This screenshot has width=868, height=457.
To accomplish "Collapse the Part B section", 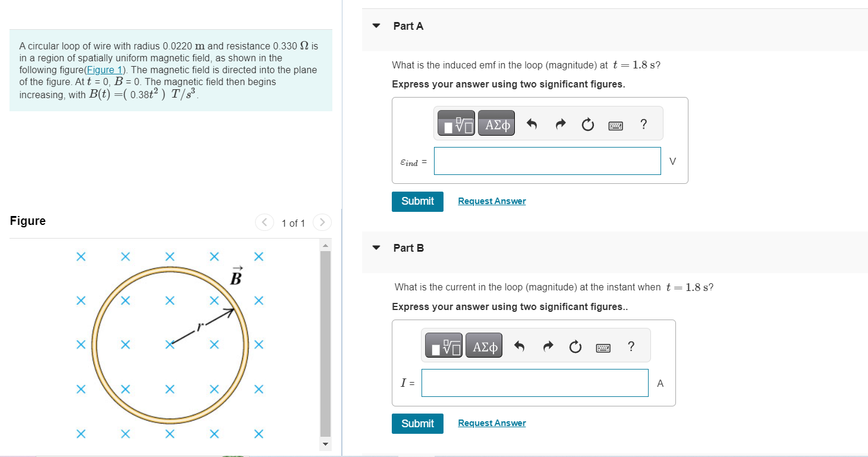I will coord(376,248).
